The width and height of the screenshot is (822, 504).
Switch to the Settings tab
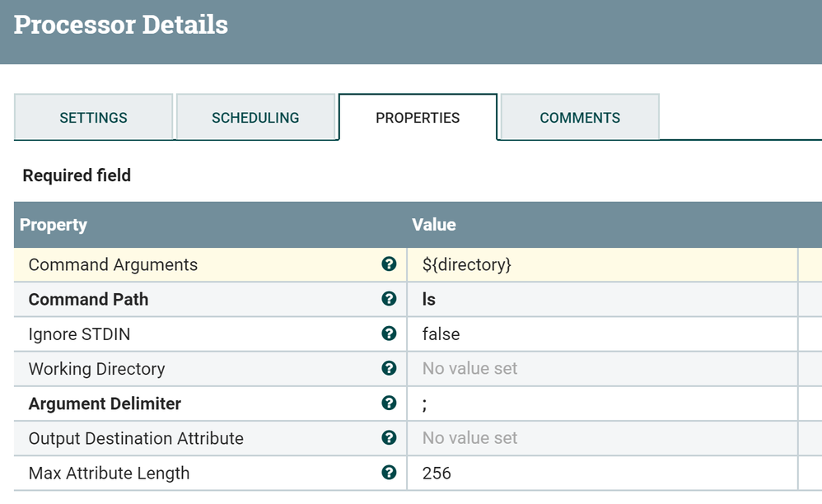[93, 118]
